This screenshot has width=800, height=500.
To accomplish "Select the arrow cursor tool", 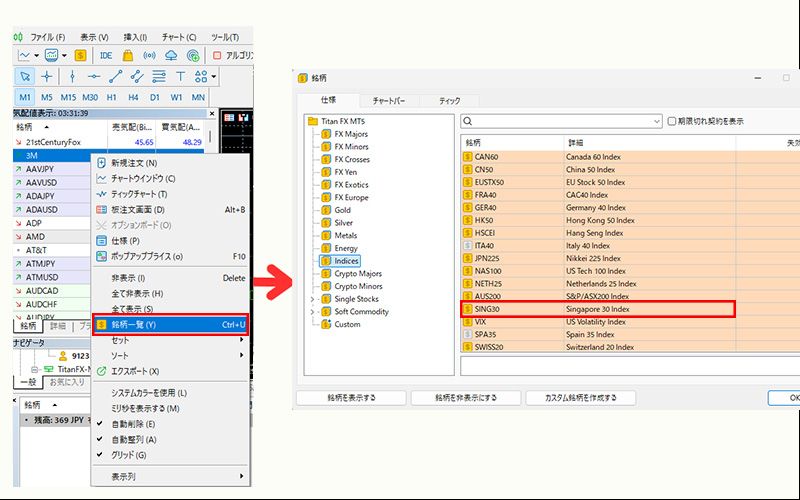I will click(25, 76).
